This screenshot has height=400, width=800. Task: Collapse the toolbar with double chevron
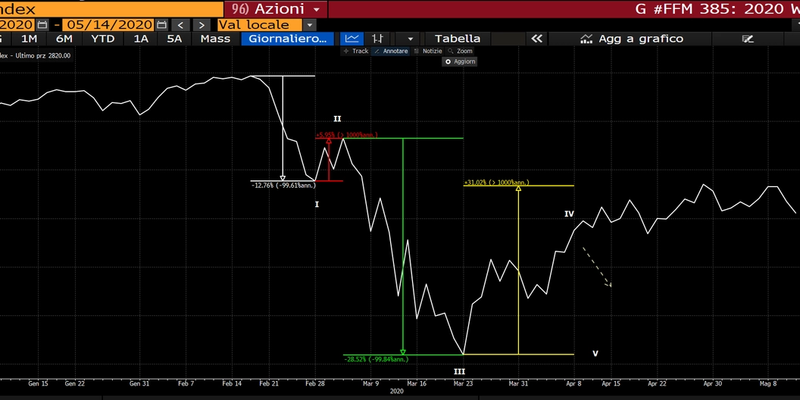click(536, 39)
